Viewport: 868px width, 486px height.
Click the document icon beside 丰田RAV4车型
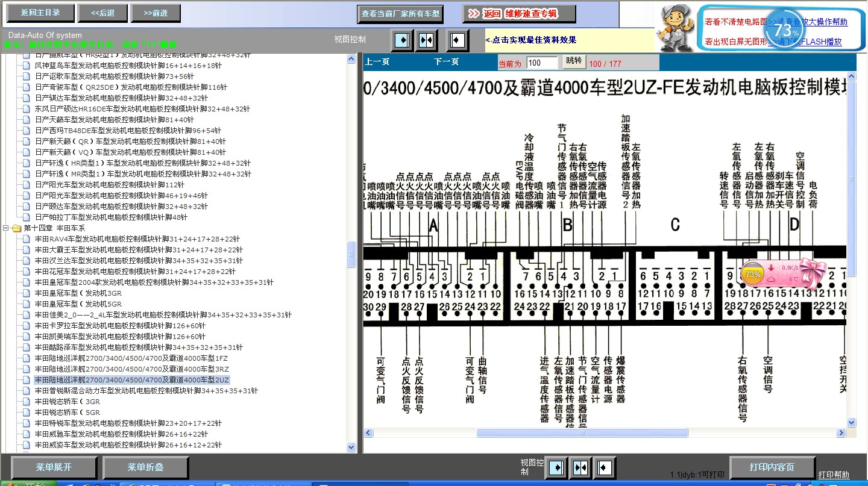[27, 239]
